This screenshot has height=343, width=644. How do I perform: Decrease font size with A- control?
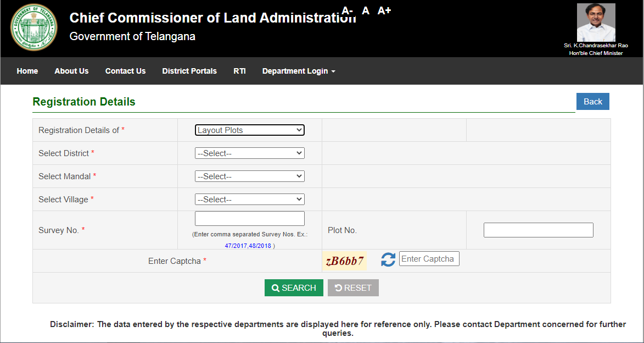click(x=347, y=10)
